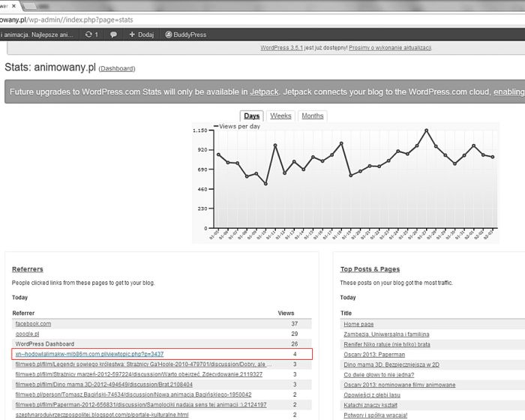
Task: Click the facebook.com referrer link
Action: [33, 323]
